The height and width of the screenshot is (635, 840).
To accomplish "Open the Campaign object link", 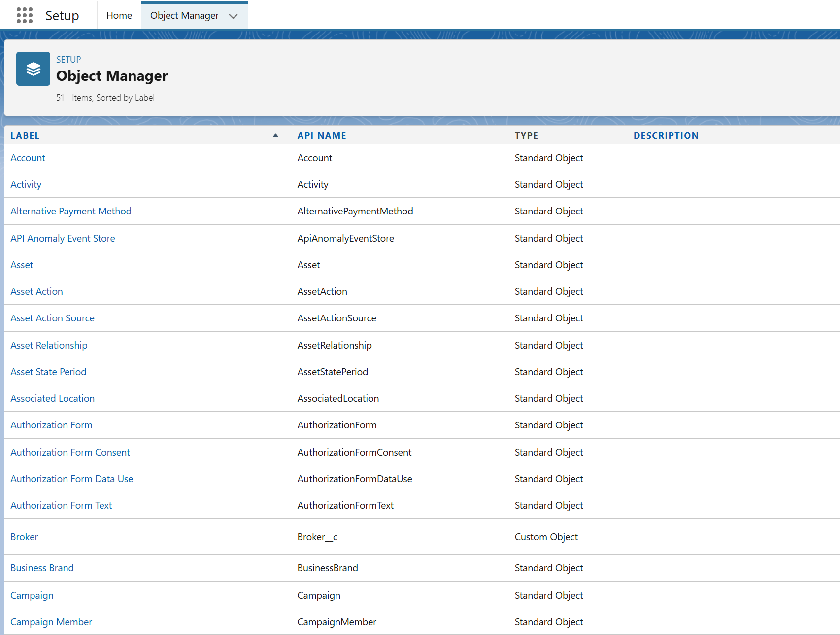I will (x=32, y=595).
